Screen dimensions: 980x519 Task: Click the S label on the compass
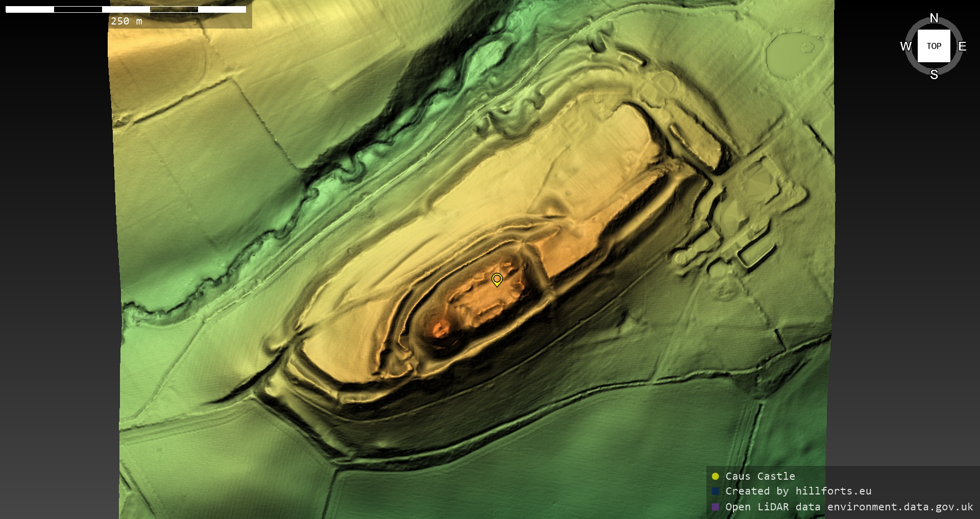[x=934, y=75]
